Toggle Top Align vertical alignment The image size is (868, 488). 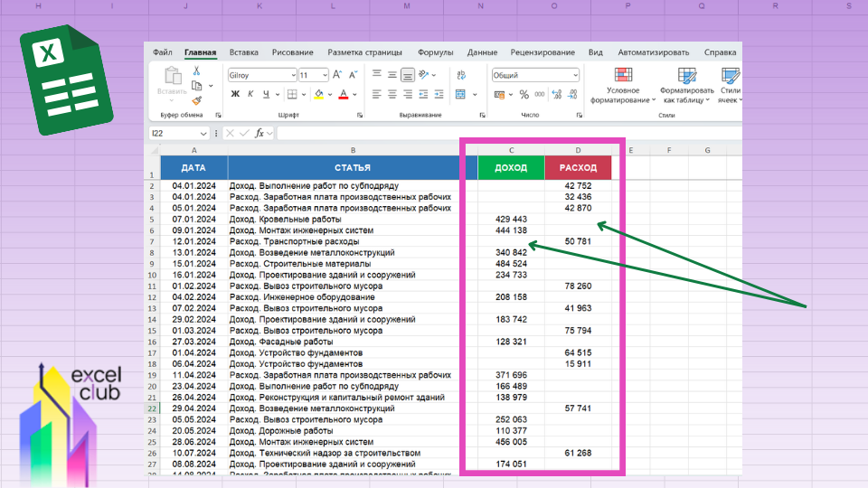[x=376, y=74]
